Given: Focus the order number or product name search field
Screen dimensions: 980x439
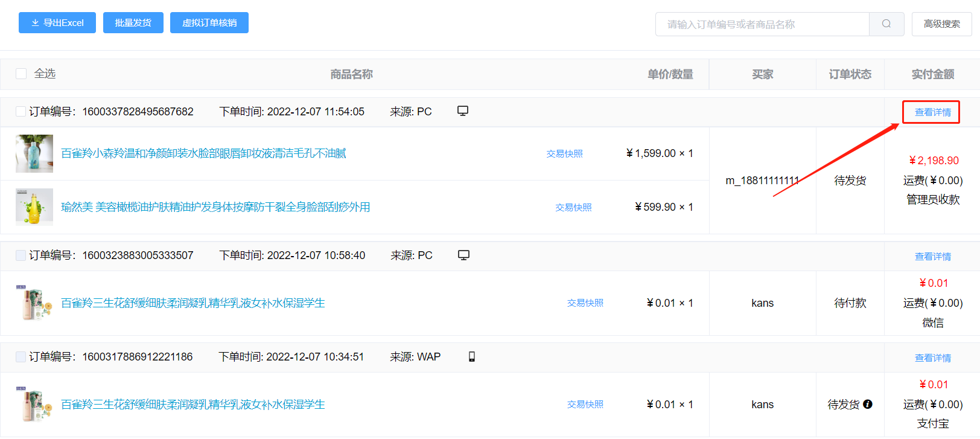Looking at the screenshot, I should click(762, 24).
